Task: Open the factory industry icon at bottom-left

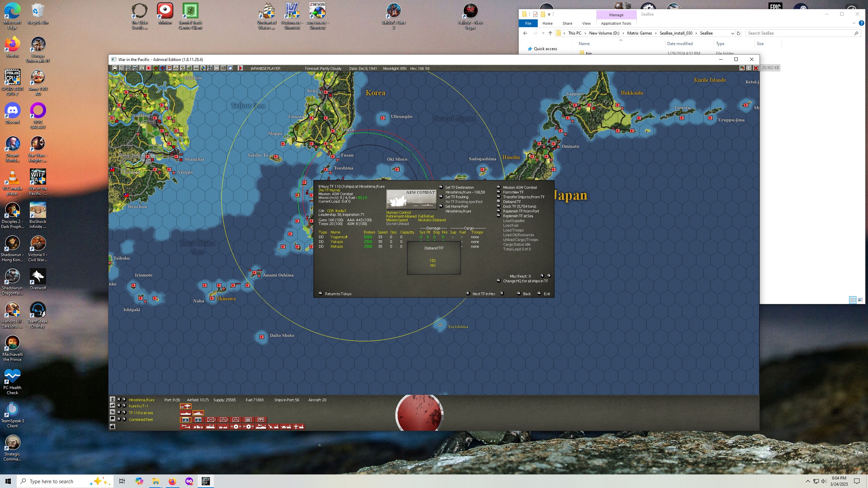Action: tap(112, 426)
